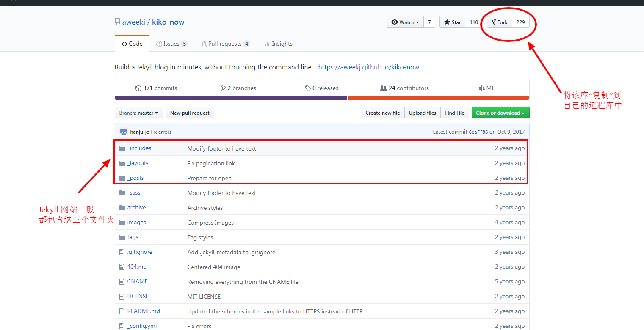Click the .gitignore file icon
This screenshot has height=330, width=644.
[x=122, y=252]
